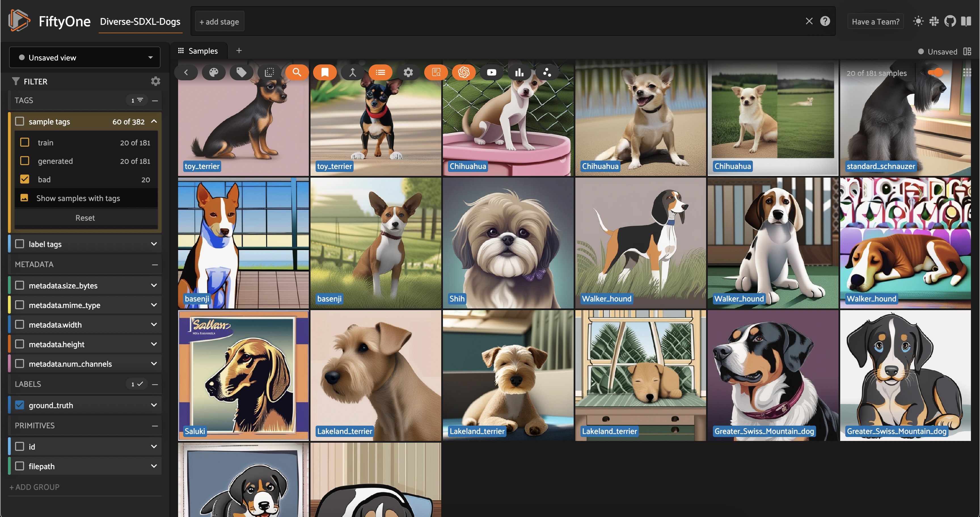
Task: Open the dynamic groups merge icon
Action: coord(353,72)
